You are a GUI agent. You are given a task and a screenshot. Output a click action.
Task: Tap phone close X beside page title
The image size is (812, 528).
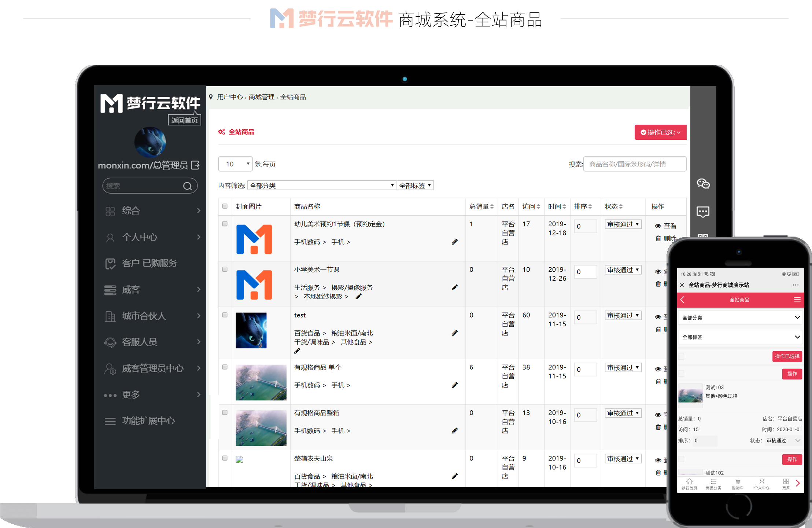(x=682, y=285)
